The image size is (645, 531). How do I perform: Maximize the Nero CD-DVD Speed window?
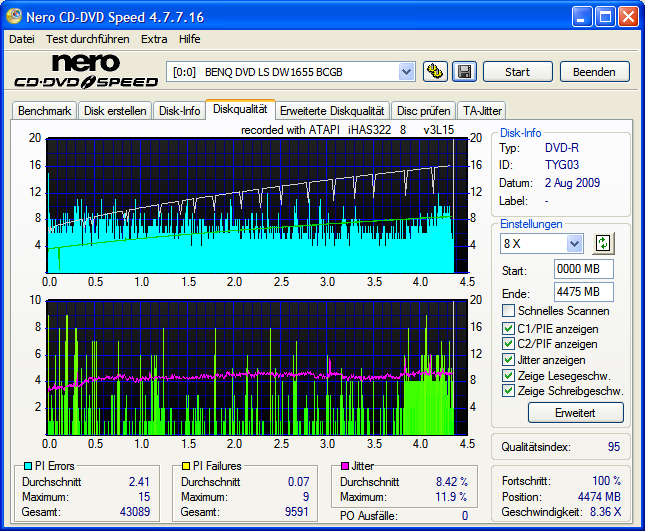pos(605,17)
